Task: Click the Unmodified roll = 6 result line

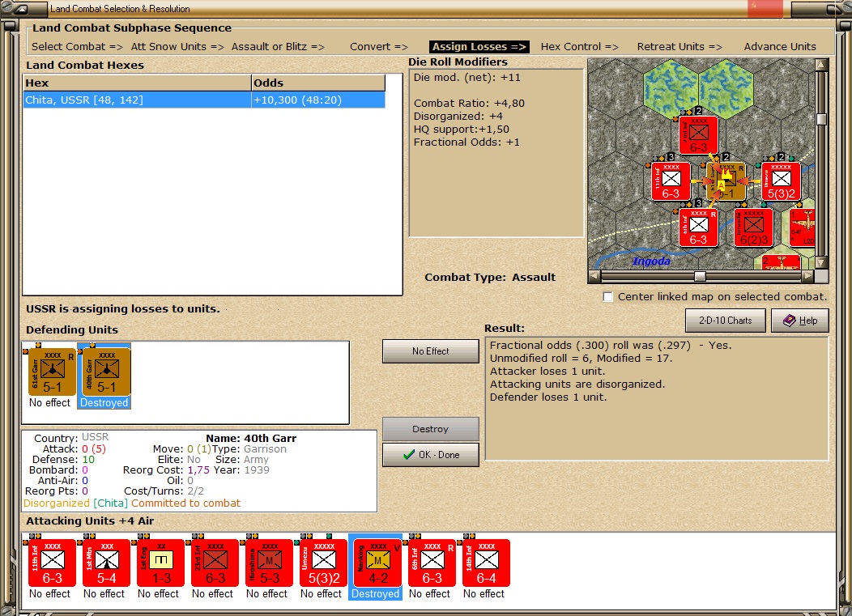Action: [581, 358]
